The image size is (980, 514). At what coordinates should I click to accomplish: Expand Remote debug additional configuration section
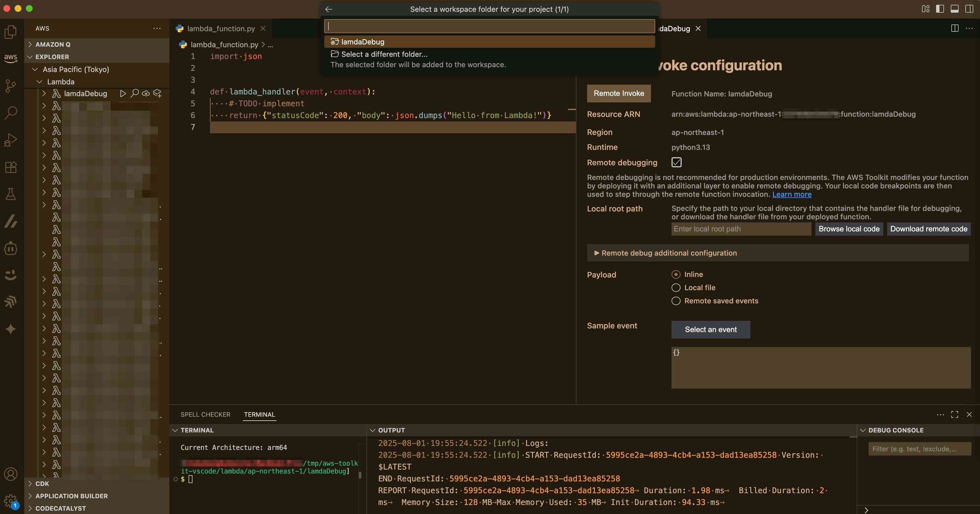pos(669,253)
